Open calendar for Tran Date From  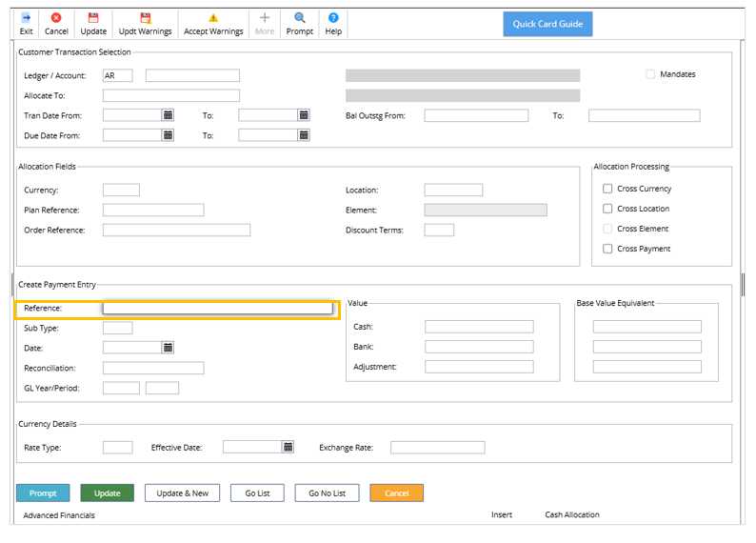coord(168,114)
